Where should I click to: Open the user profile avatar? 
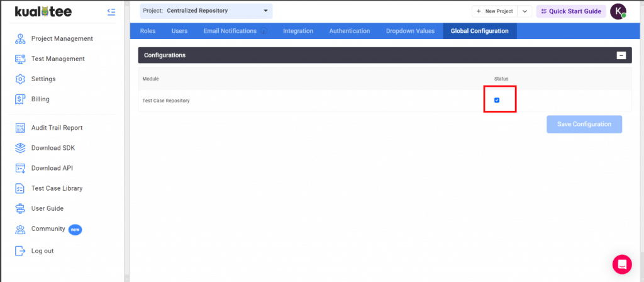point(618,11)
